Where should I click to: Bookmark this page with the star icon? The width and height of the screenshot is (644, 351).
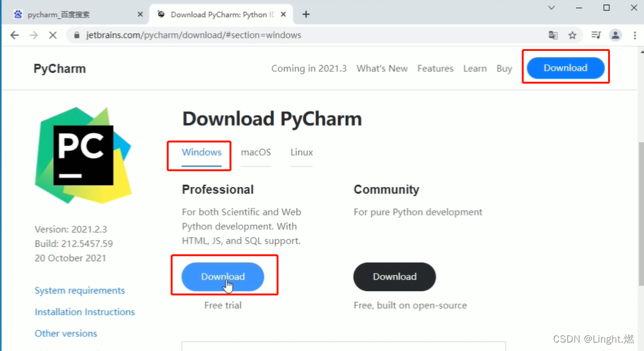(573, 35)
